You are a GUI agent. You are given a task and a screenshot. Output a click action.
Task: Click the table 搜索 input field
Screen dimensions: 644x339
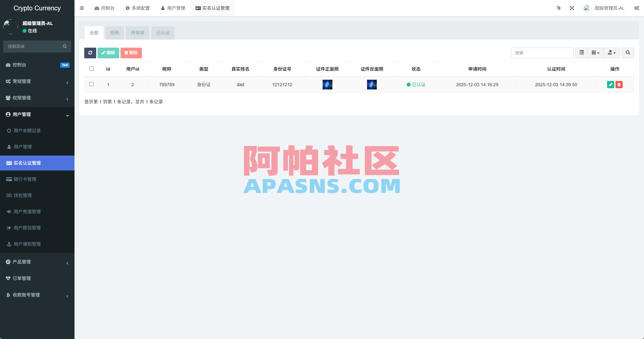[542, 53]
